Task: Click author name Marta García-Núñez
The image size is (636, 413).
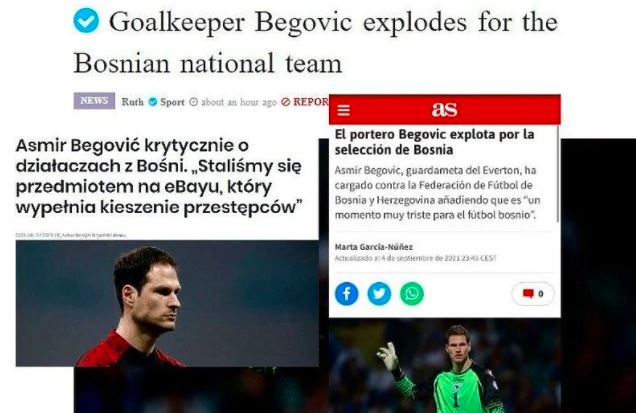Action: tap(374, 247)
